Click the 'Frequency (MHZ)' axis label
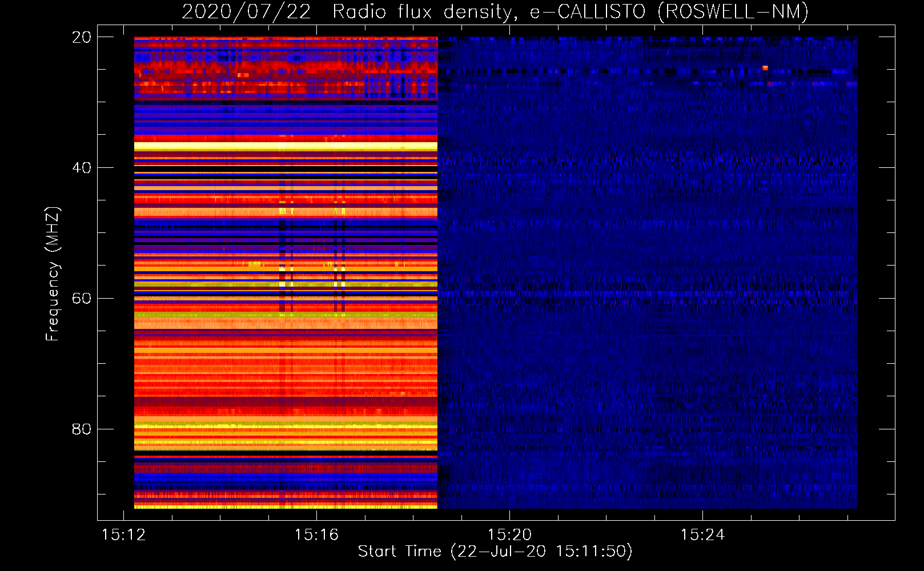This screenshot has height=571, width=924. (x=52, y=274)
